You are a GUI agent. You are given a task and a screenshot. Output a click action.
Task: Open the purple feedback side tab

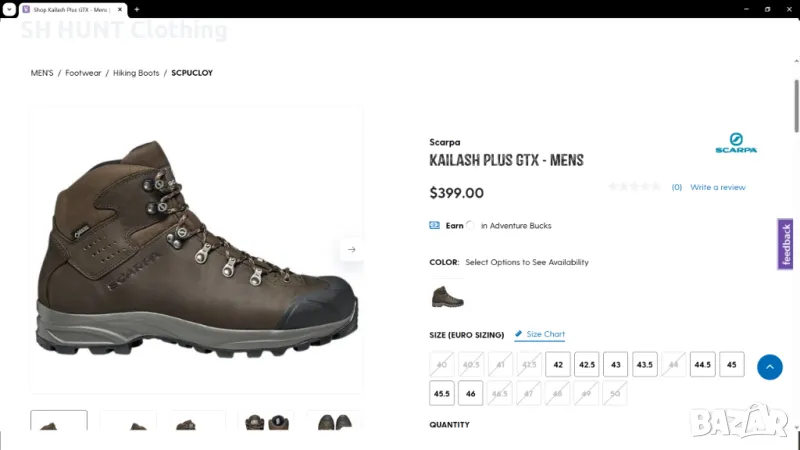[786, 244]
